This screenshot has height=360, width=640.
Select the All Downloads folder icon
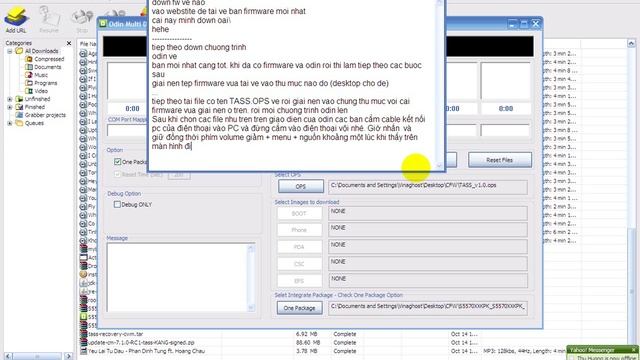[19, 51]
